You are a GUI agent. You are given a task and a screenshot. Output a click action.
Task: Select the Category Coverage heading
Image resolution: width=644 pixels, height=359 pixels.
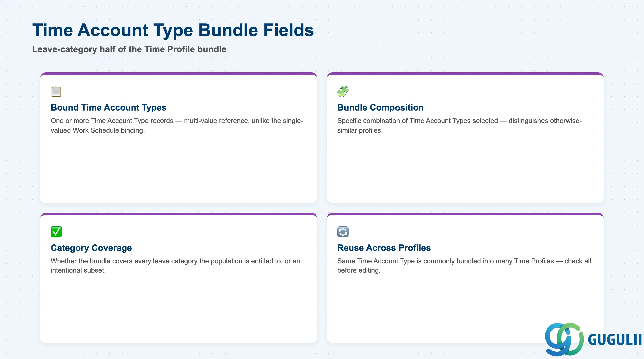91,248
